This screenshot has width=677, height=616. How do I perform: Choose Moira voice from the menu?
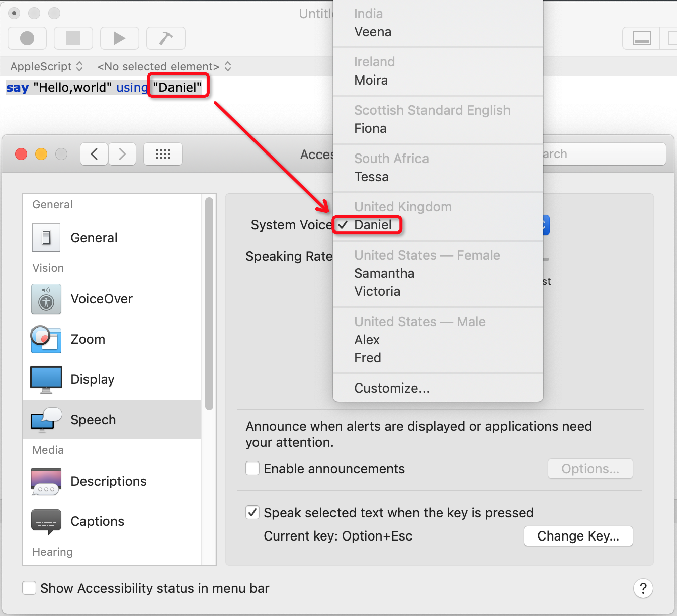coord(438,80)
